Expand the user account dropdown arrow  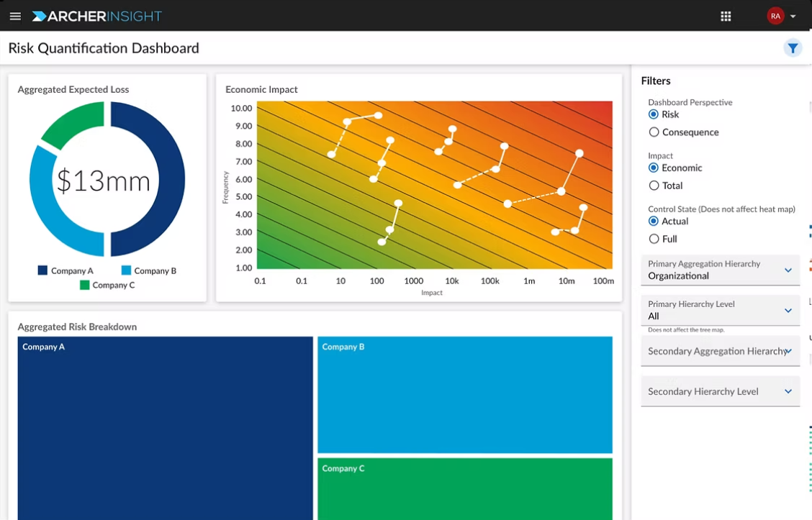tap(793, 17)
